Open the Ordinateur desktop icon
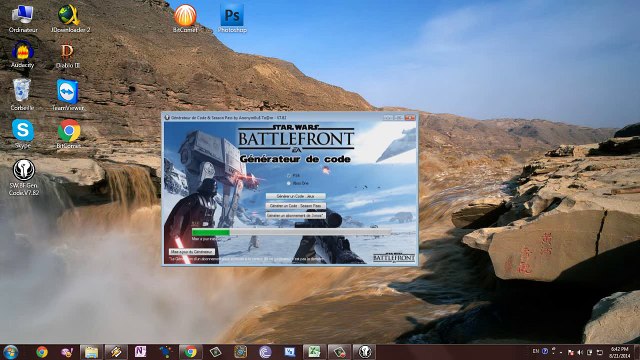This screenshot has height=360, width=640. click(23, 19)
